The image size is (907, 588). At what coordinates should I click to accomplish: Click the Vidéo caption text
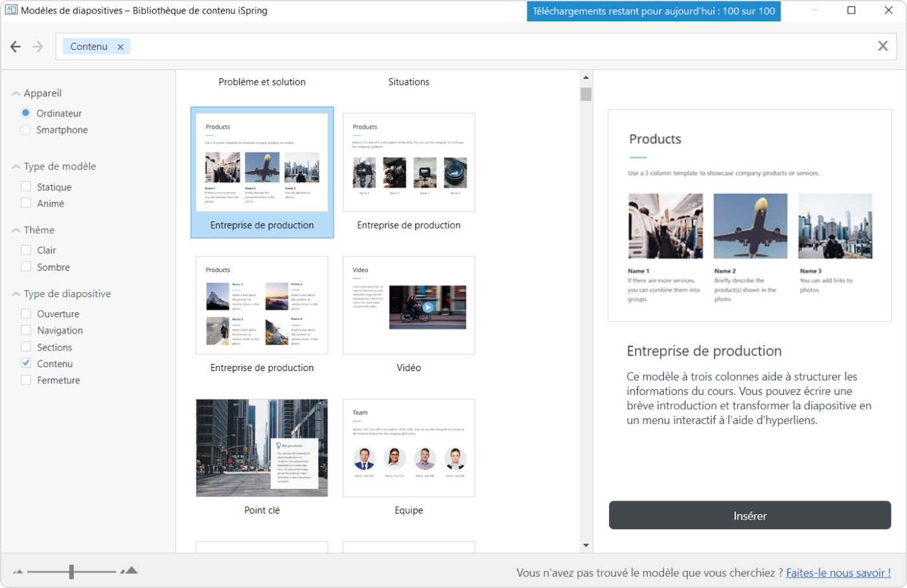[x=409, y=367]
